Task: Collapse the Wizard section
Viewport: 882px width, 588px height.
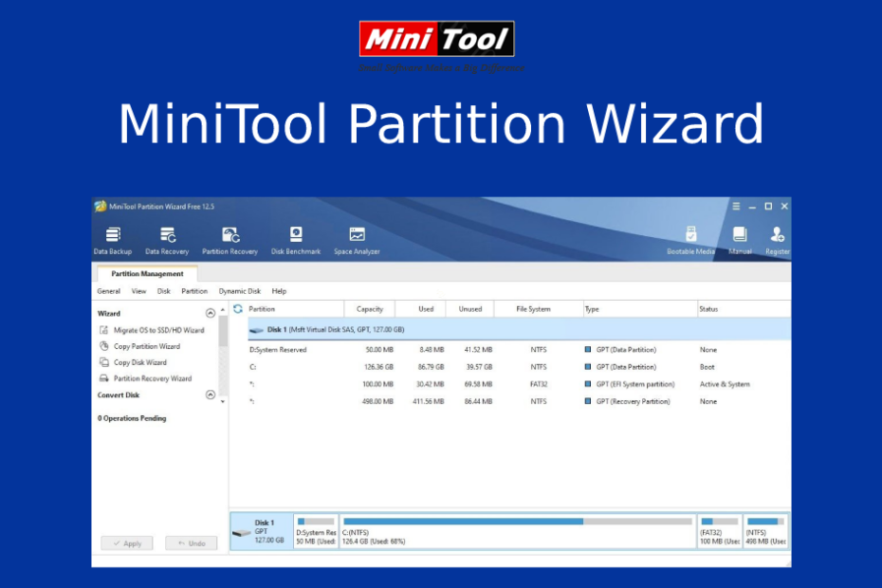Action: click(x=211, y=313)
